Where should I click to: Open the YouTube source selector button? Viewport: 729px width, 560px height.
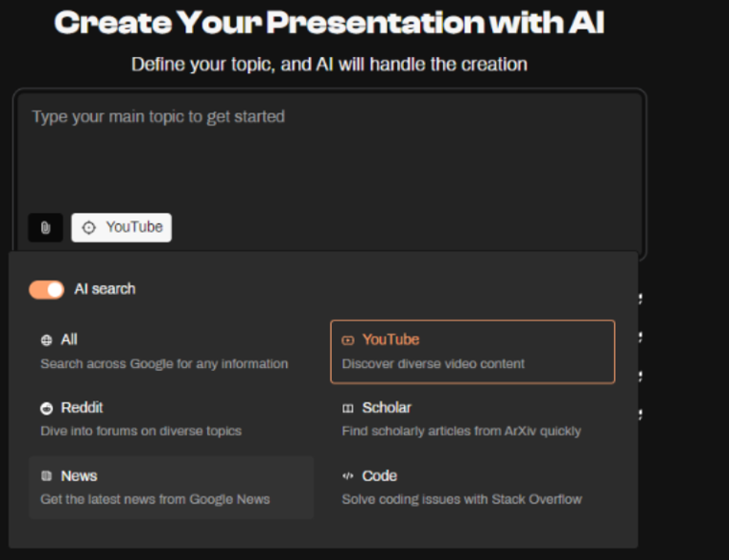pyautogui.click(x=122, y=227)
